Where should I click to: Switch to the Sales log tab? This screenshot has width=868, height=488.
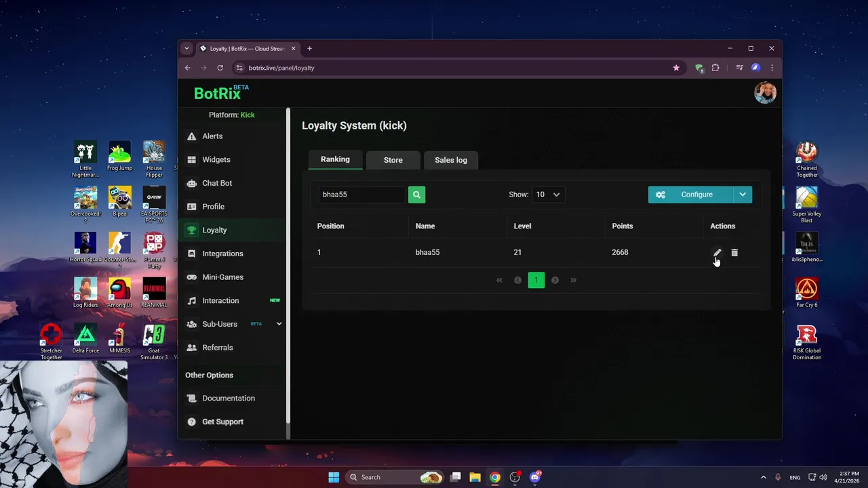pyautogui.click(x=450, y=160)
